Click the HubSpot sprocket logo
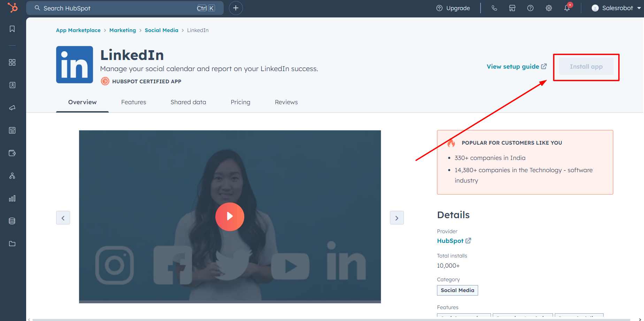Viewport: 644px width, 321px height. (x=13, y=7)
